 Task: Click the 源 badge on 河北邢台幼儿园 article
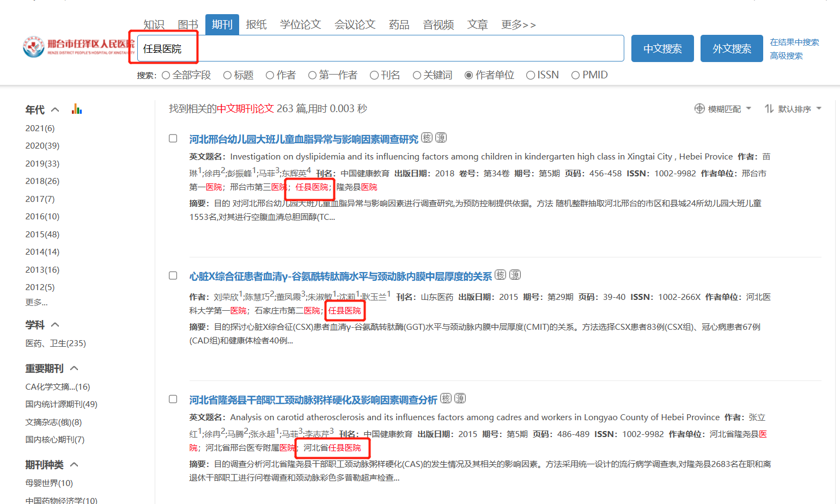click(441, 138)
